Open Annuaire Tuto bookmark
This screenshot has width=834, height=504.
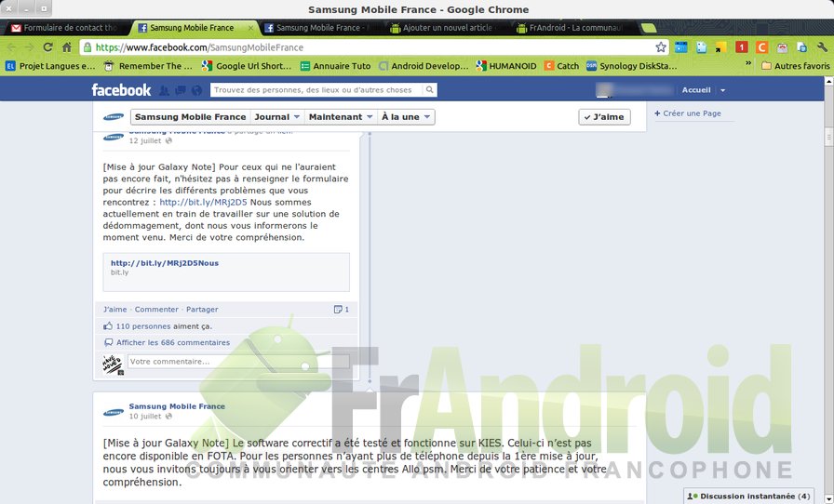click(336, 66)
